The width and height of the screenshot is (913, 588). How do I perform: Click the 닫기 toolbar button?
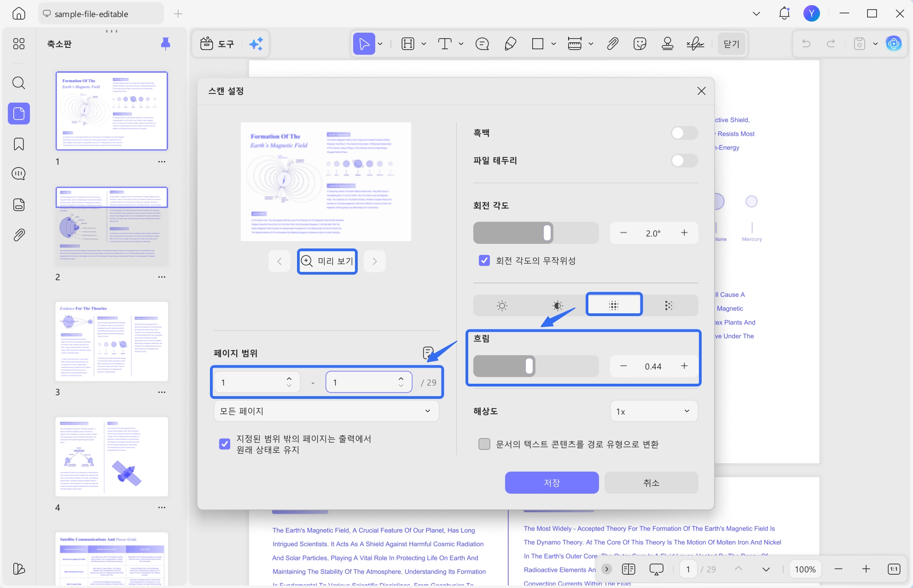731,44
